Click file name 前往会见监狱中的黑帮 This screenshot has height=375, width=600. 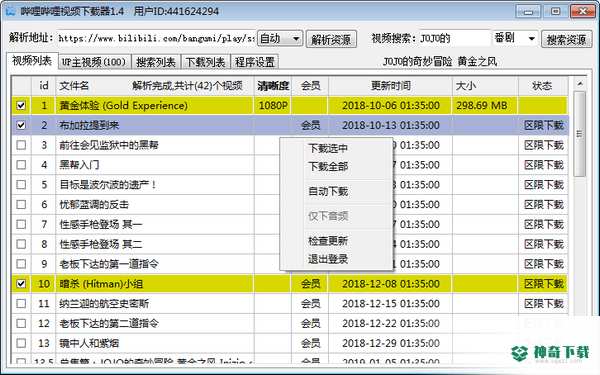pyautogui.click(x=109, y=145)
